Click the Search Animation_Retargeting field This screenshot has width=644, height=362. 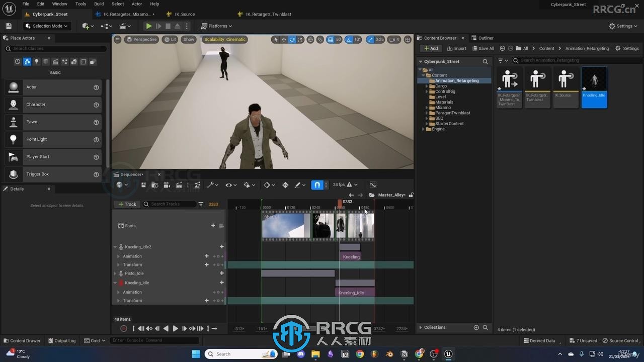pyautogui.click(x=577, y=60)
